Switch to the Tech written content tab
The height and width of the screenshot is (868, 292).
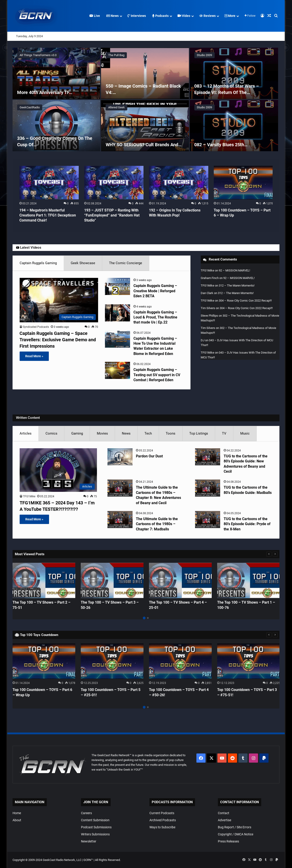point(148,433)
